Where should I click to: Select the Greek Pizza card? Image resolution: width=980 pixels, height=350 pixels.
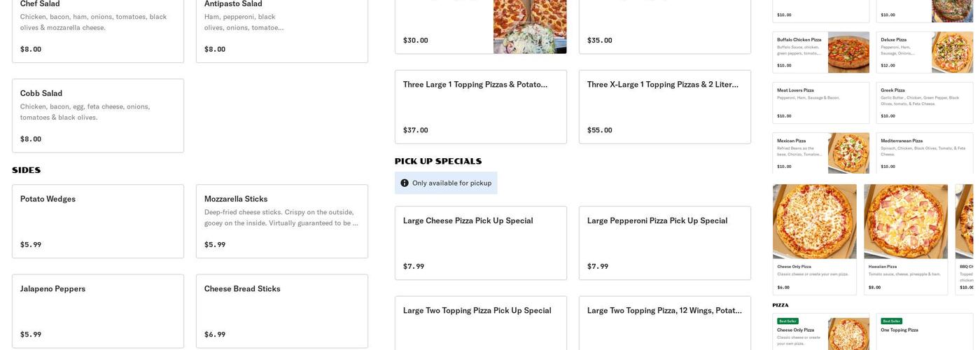click(924, 103)
